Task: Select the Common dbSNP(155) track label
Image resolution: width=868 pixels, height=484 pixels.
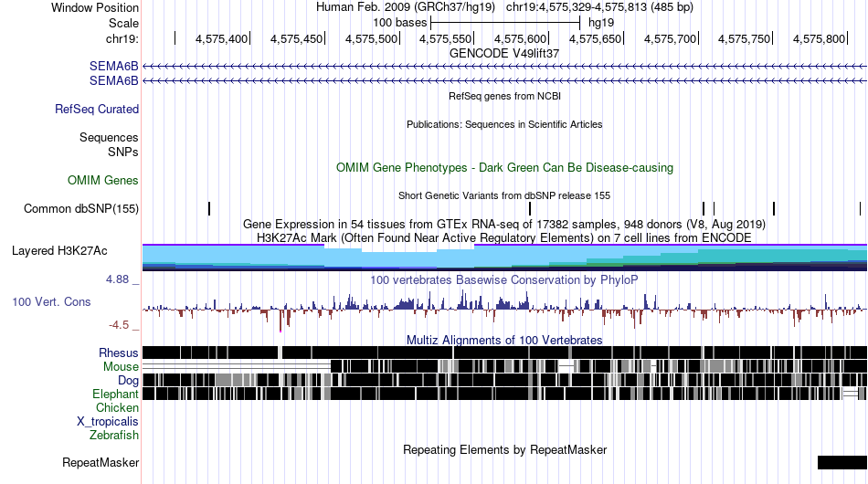Action: pos(81,208)
